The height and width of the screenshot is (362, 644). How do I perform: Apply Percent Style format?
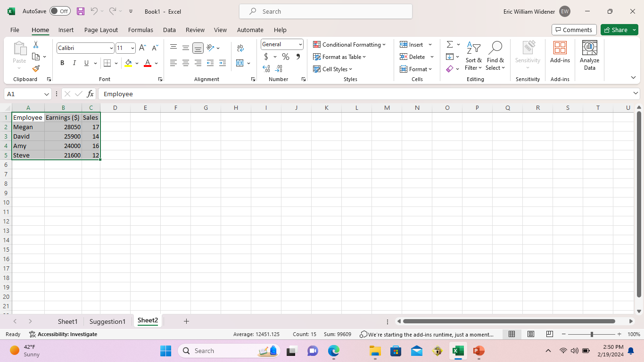pyautogui.click(x=286, y=57)
